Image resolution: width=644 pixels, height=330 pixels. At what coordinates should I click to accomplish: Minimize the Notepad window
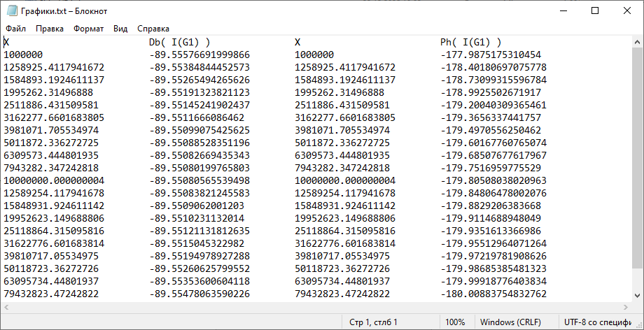point(563,11)
